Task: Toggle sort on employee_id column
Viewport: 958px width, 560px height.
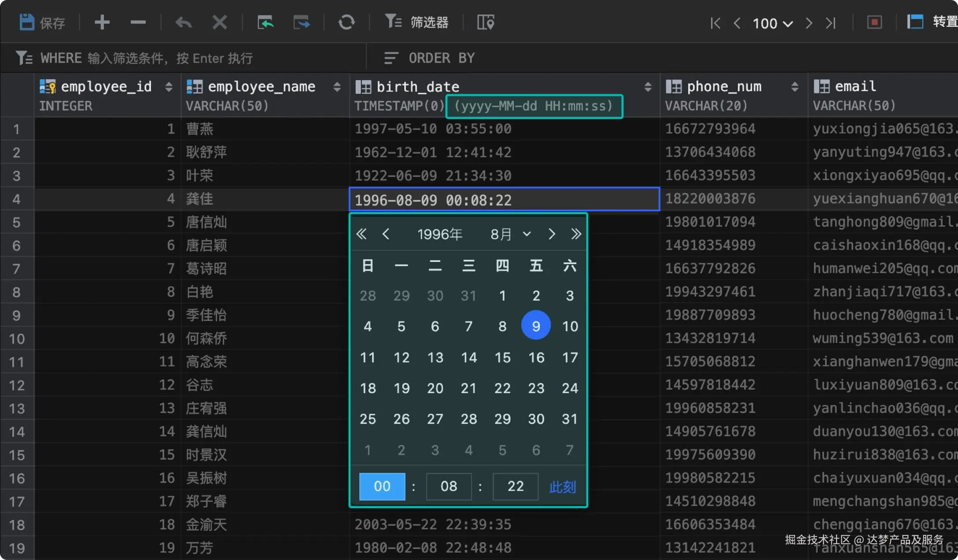Action: tap(169, 87)
